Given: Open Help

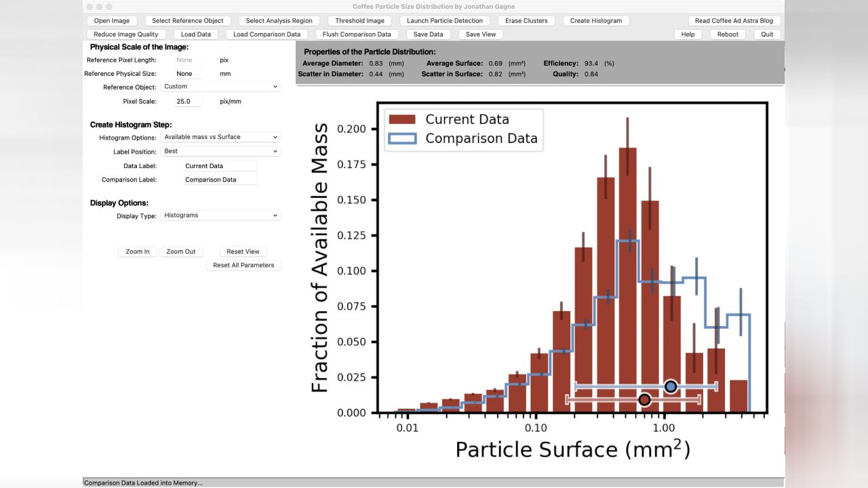Looking at the screenshot, I should click(688, 34).
